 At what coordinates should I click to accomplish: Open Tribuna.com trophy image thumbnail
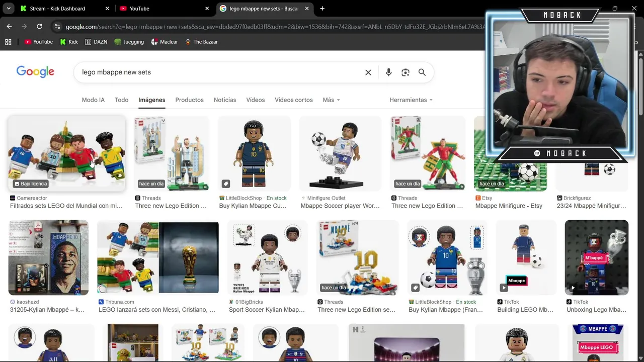coord(158,257)
